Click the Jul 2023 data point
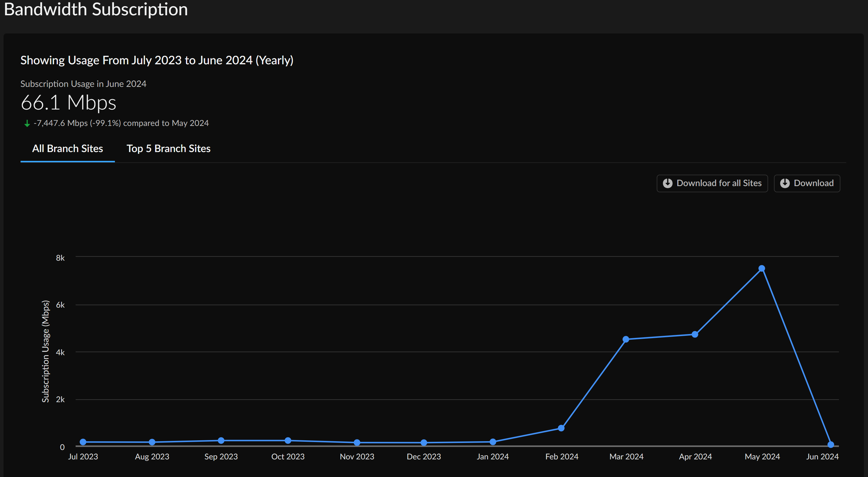The image size is (868, 477). coord(83,442)
